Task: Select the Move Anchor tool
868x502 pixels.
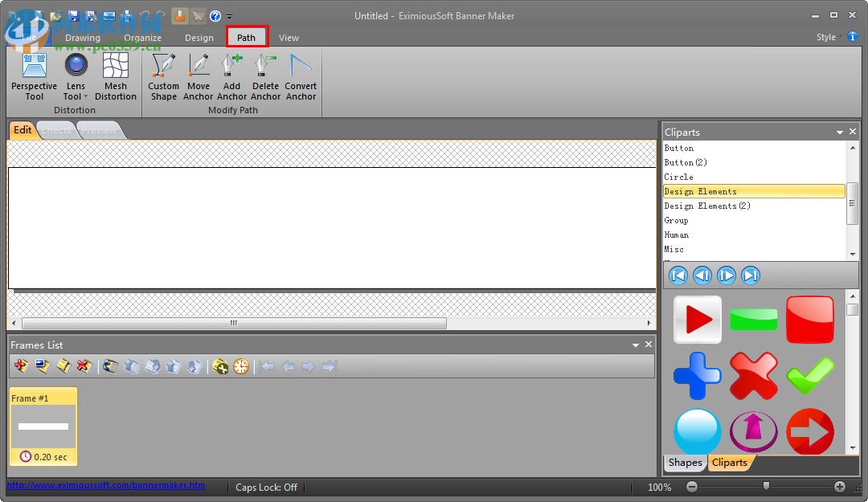Action: [x=198, y=76]
